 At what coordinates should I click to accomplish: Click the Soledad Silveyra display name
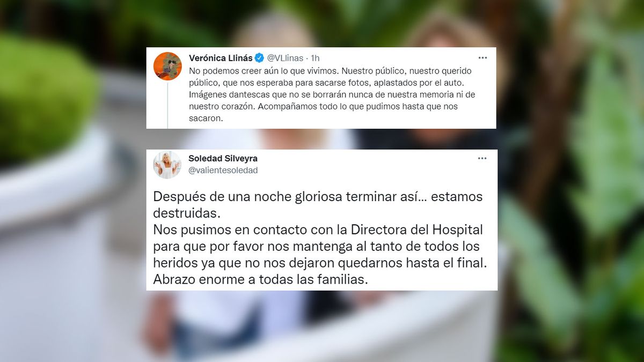223,159
